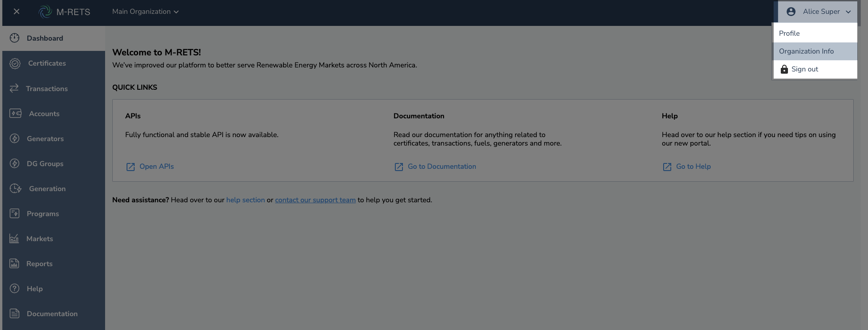
Task: Click the Markets chart icon
Action: pos(14,238)
